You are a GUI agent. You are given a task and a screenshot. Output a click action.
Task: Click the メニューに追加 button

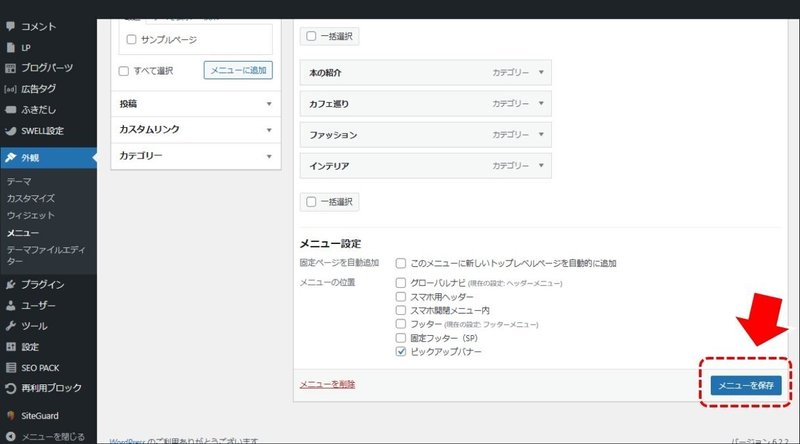point(238,70)
